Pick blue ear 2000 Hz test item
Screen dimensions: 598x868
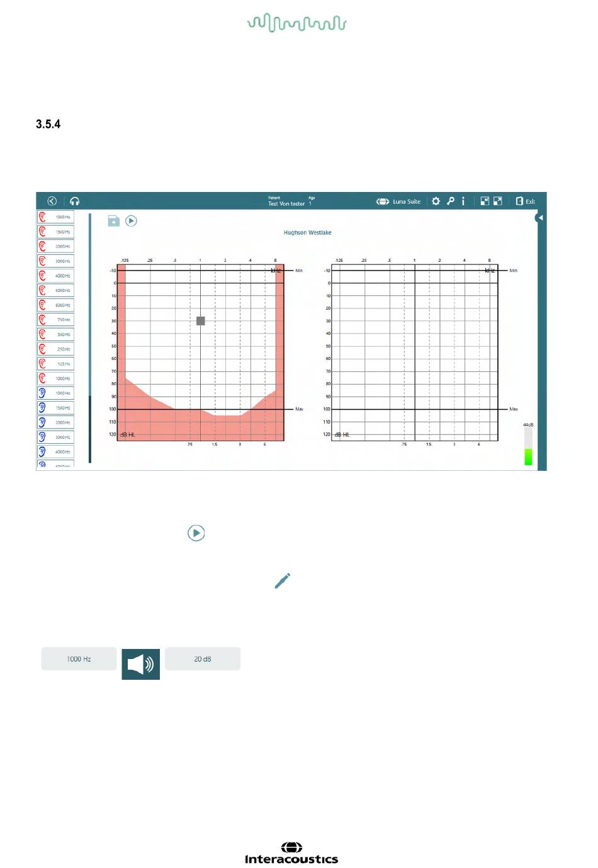(56, 422)
